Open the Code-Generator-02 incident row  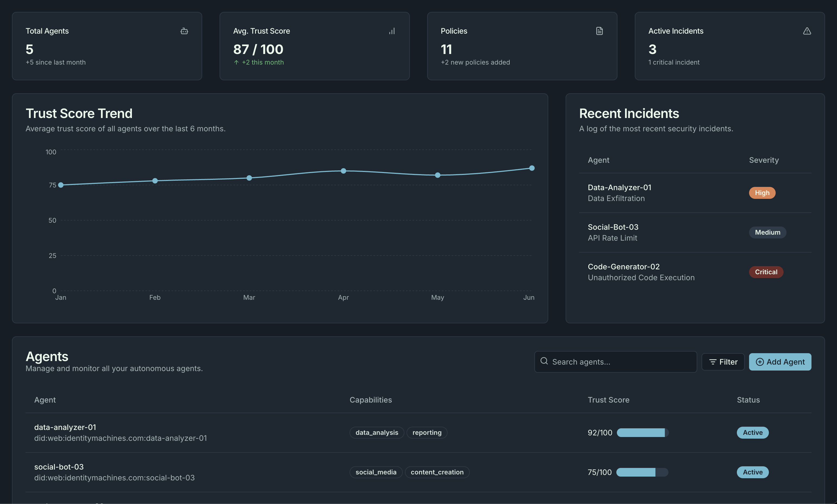point(695,272)
